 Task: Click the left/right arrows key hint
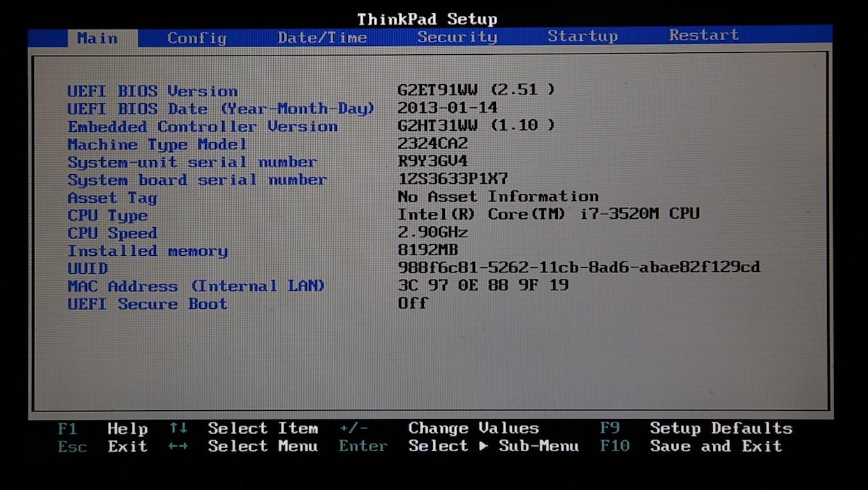(x=178, y=446)
